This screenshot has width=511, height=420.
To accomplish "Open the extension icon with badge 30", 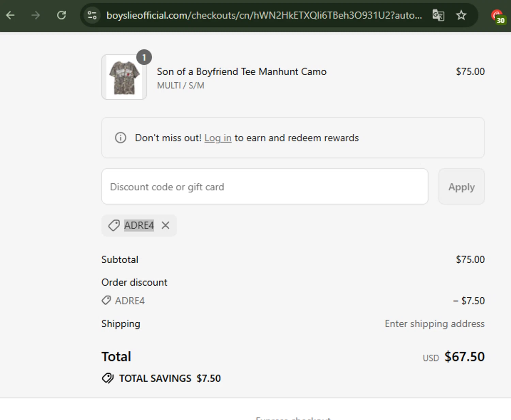I will click(x=498, y=16).
